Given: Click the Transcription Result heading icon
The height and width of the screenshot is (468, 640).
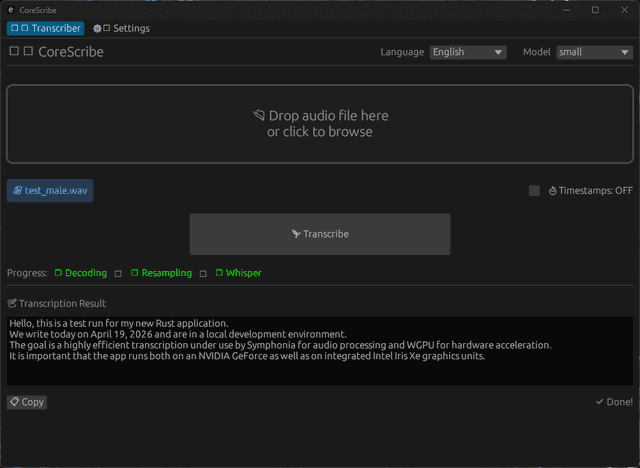Looking at the screenshot, I should click(x=12, y=303).
